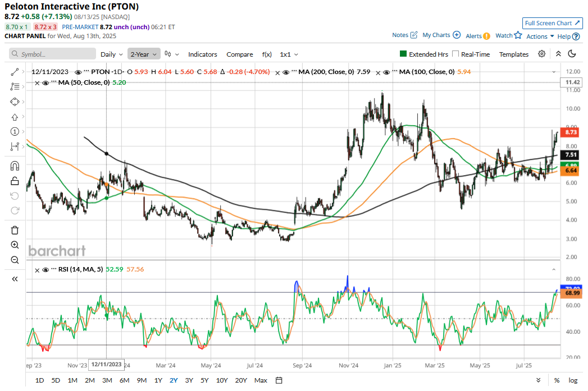Image resolution: width=588 pixels, height=391 pixels.
Task: Open Notes with the pencil icon
Action: click(x=414, y=35)
